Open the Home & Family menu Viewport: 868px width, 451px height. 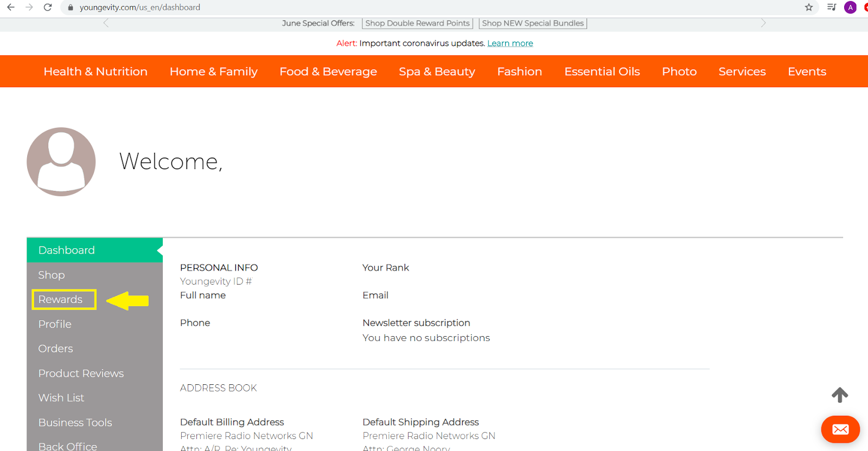coord(214,72)
